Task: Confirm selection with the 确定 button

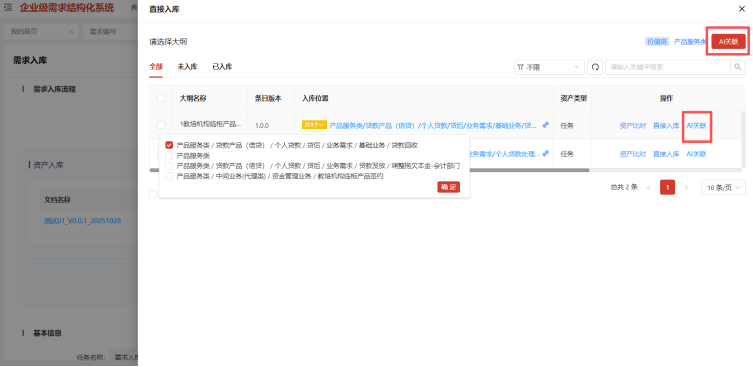Action: click(449, 187)
